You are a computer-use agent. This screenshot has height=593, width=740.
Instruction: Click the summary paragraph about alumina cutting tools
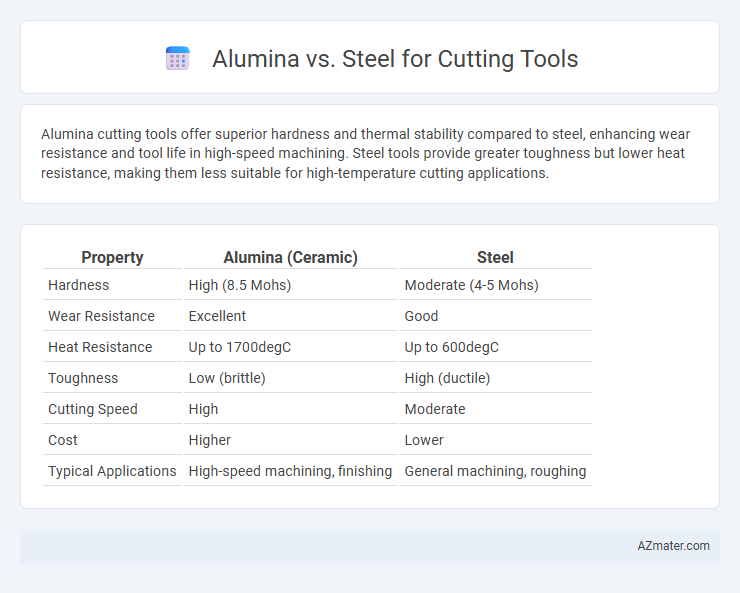pyautogui.click(x=366, y=153)
